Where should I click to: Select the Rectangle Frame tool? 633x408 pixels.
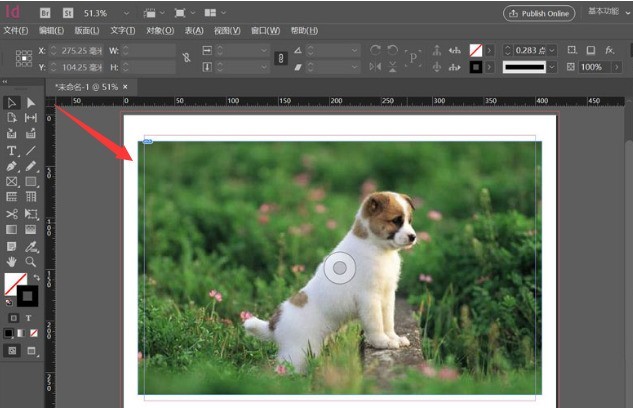(x=11, y=182)
